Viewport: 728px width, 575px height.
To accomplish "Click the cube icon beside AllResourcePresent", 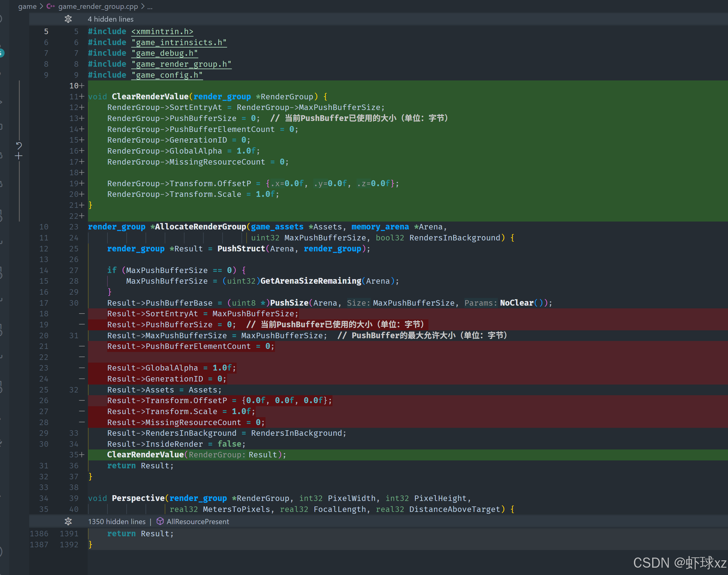I will click(x=160, y=521).
